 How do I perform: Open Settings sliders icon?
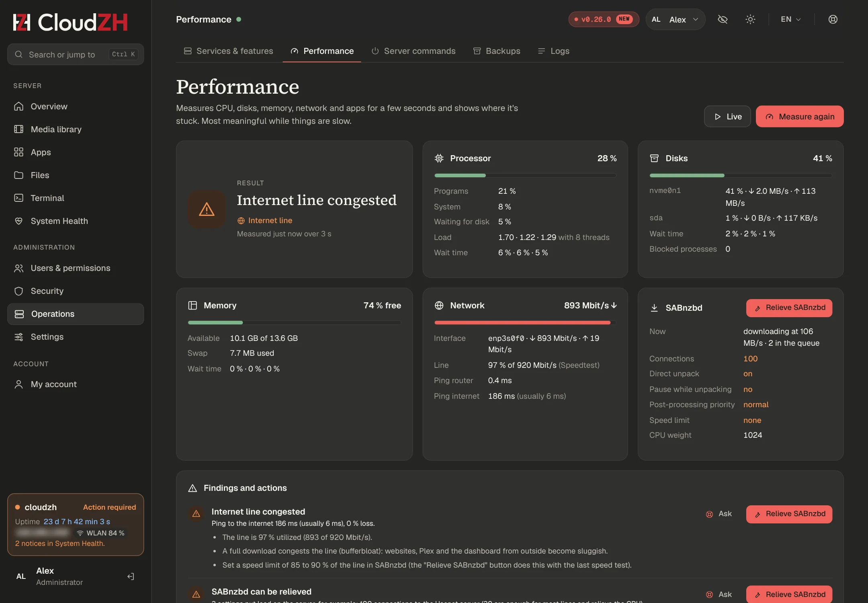[18, 336]
